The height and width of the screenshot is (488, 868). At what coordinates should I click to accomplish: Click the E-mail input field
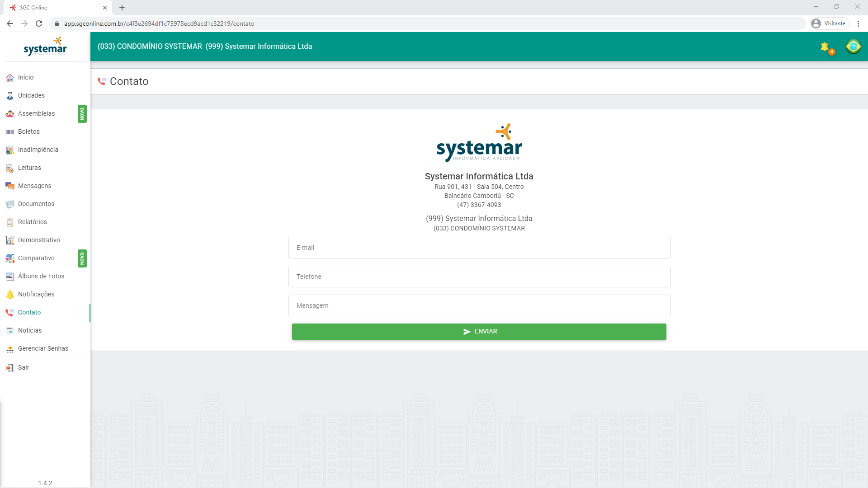(x=479, y=248)
